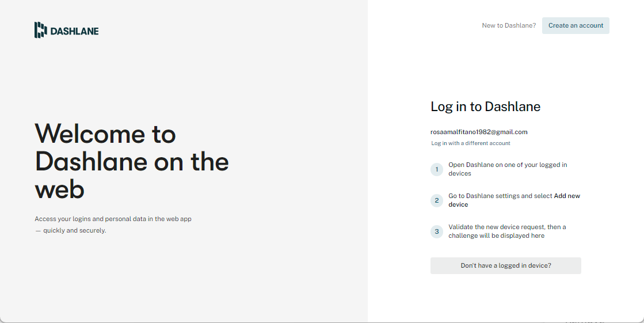Click the New to Dashlane? text
This screenshot has width=644, height=323.
coord(509,25)
